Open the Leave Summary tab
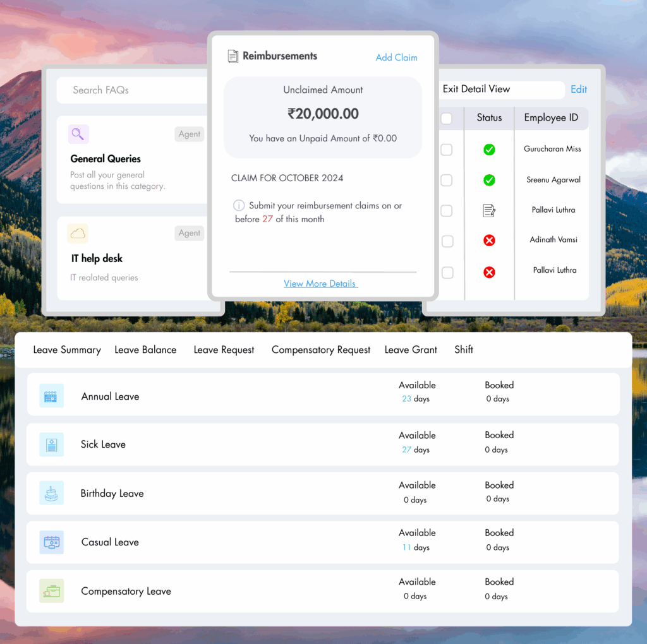 coord(67,350)
